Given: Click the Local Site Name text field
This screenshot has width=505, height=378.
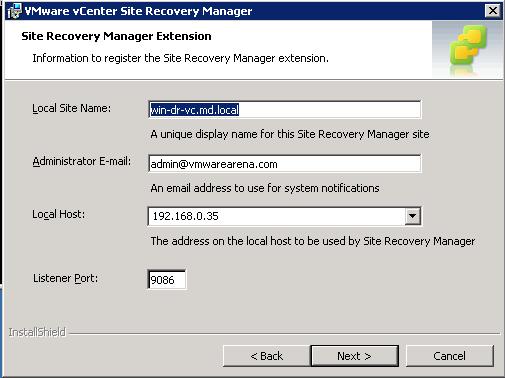Looking at the screenshot, I should (284, 110).
